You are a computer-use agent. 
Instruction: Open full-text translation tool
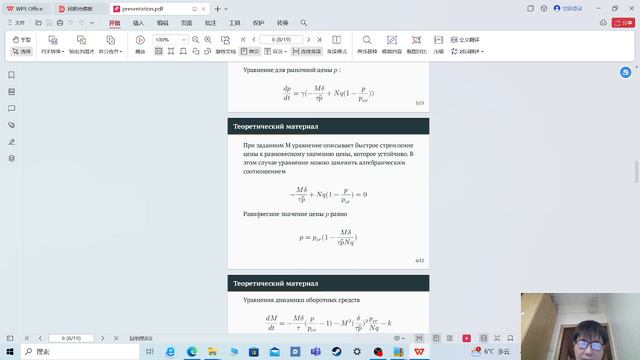pyautogui.click(x=465, y=40)
